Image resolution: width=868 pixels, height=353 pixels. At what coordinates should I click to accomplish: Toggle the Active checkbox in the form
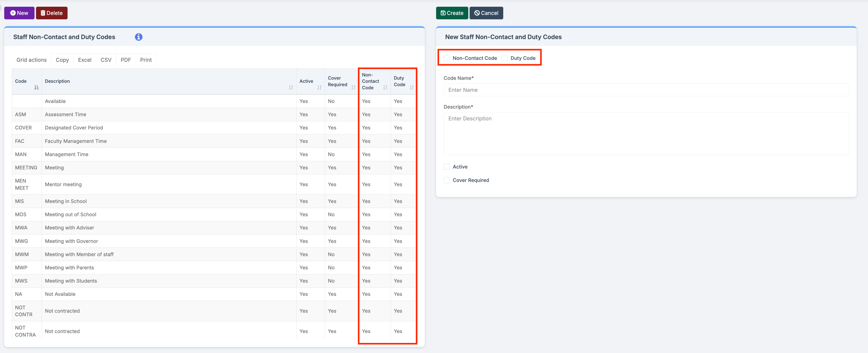point(447,167)
